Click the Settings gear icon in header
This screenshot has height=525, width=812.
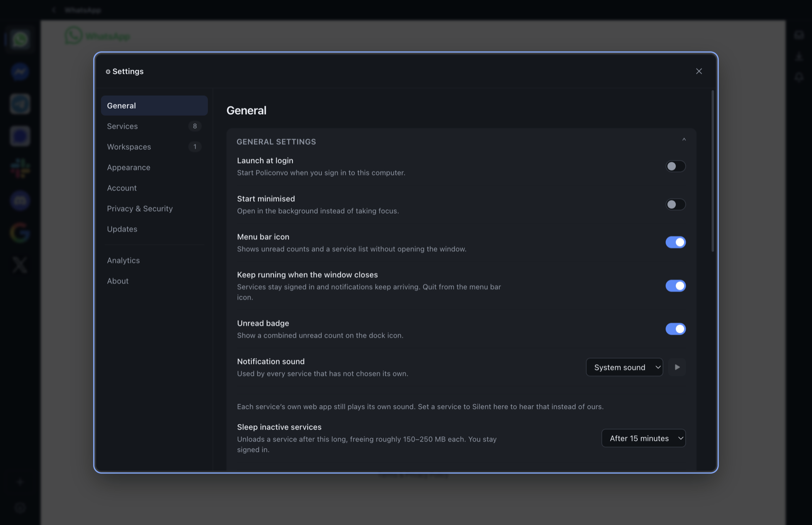coord(108,72)
